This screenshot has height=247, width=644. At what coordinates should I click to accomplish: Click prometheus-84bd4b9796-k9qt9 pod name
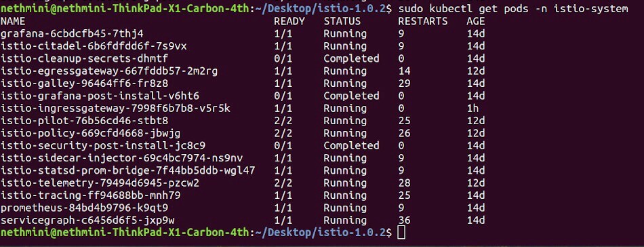point(84,208)
